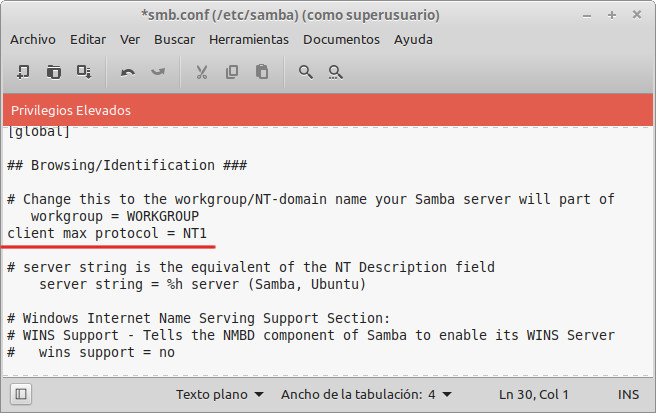Open the search magnifier tool
The image size is (656, 413).
305,72
